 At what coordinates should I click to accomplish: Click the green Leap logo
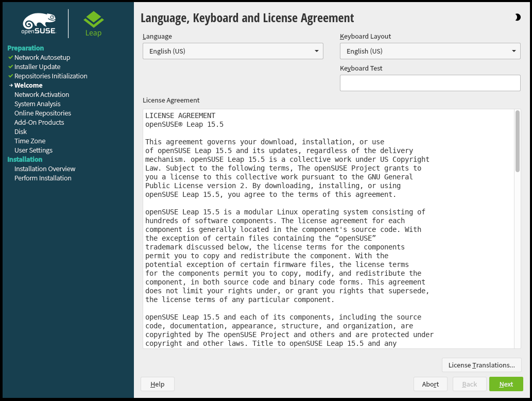tap(93, 24)
